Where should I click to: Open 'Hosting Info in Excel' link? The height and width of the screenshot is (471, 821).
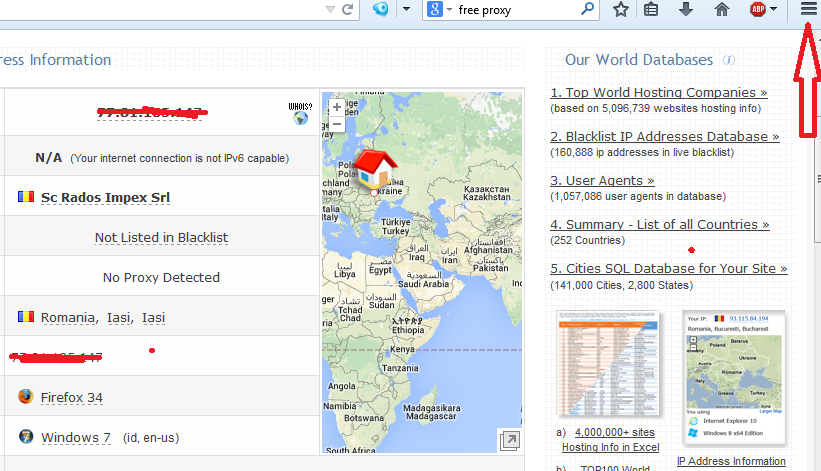click(611, 447)
